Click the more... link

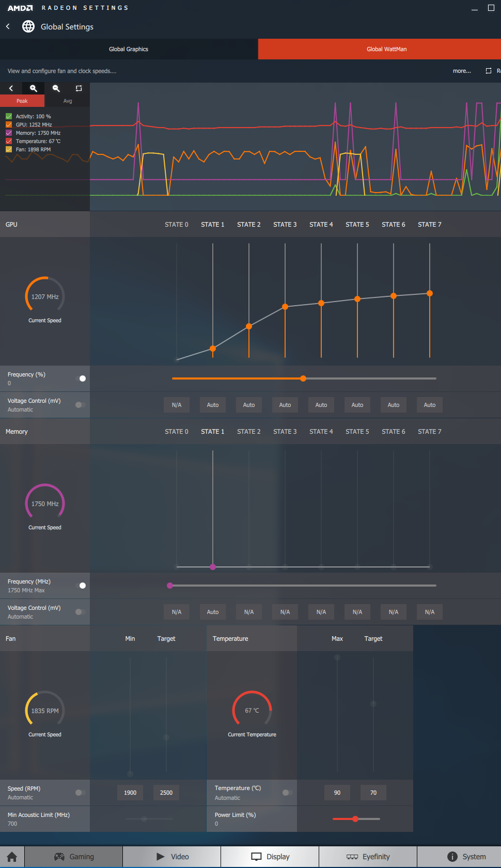click(462, 71)
